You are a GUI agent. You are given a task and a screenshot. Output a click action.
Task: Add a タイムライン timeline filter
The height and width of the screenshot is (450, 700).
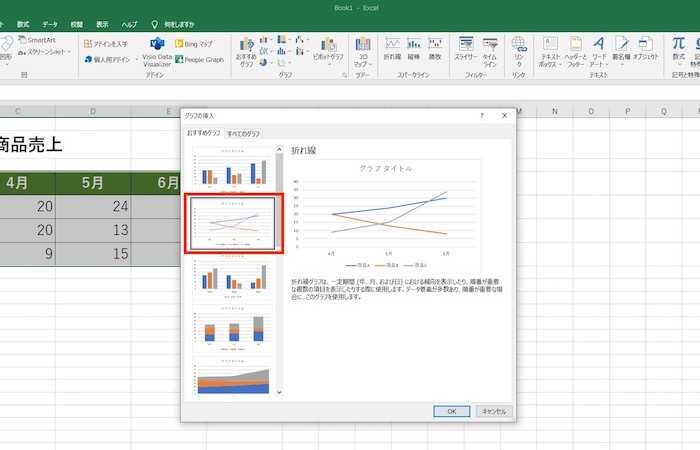(x=490, y=52)
